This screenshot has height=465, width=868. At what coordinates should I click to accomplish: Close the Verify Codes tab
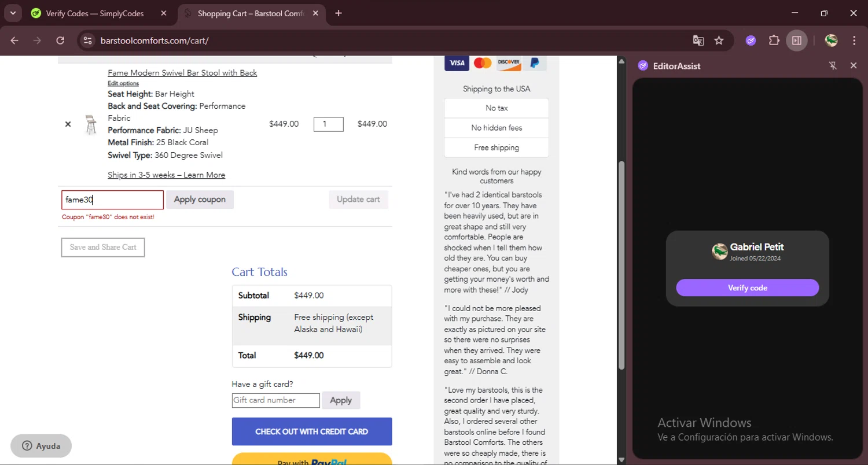(x=164, y=13)
